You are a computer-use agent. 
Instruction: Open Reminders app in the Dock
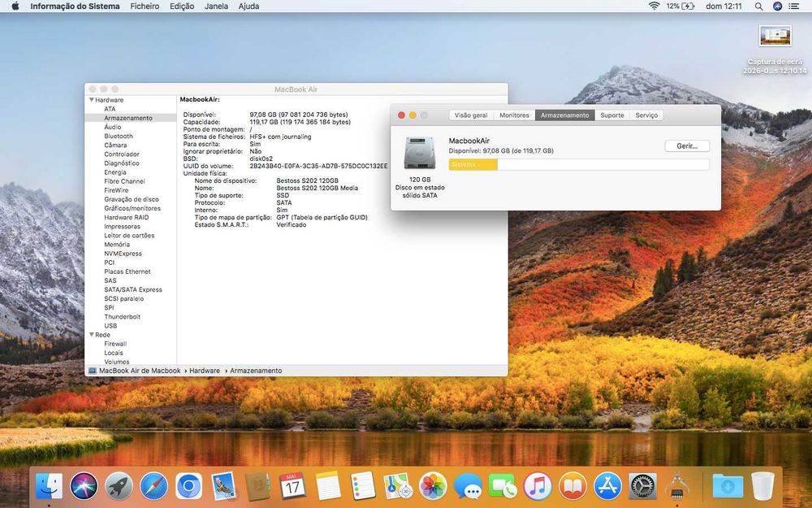(362, 487)
